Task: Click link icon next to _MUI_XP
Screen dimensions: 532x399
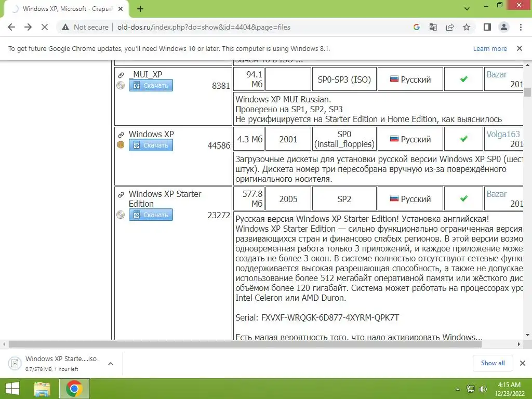Action: (121, 75)
